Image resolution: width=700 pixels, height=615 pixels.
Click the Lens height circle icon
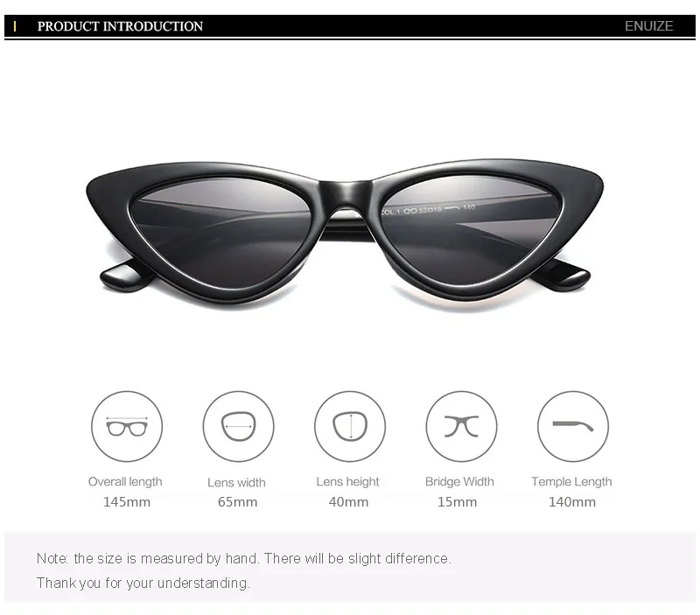point(350,427)
